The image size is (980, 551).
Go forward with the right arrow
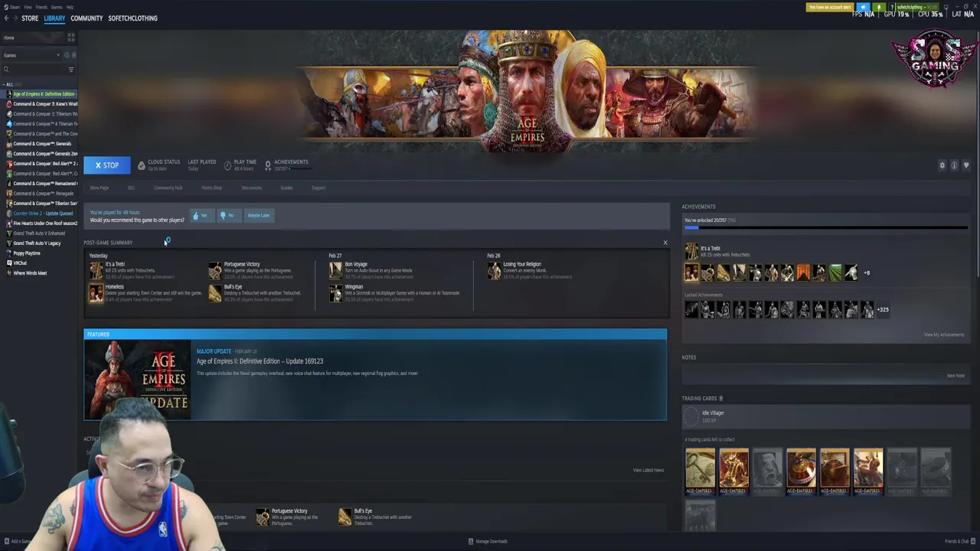click(15, 18)
